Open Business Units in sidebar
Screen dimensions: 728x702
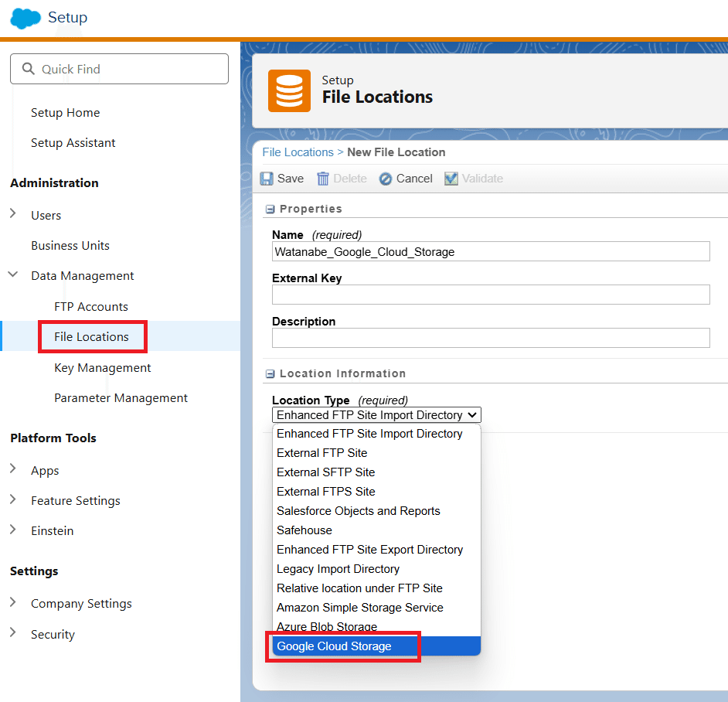tap(70, 246)
